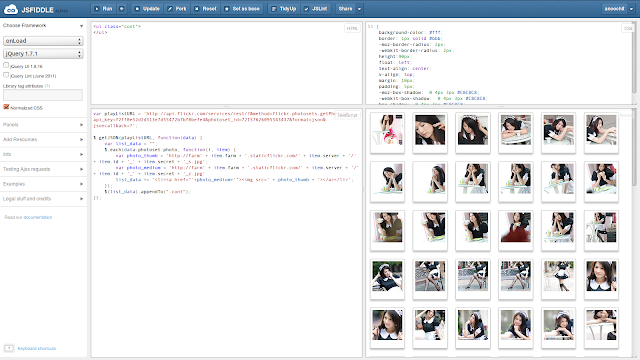Uncheck the Normalized CSS checkbox
This screenshot has height=360, width=640.
pos(6,107)
